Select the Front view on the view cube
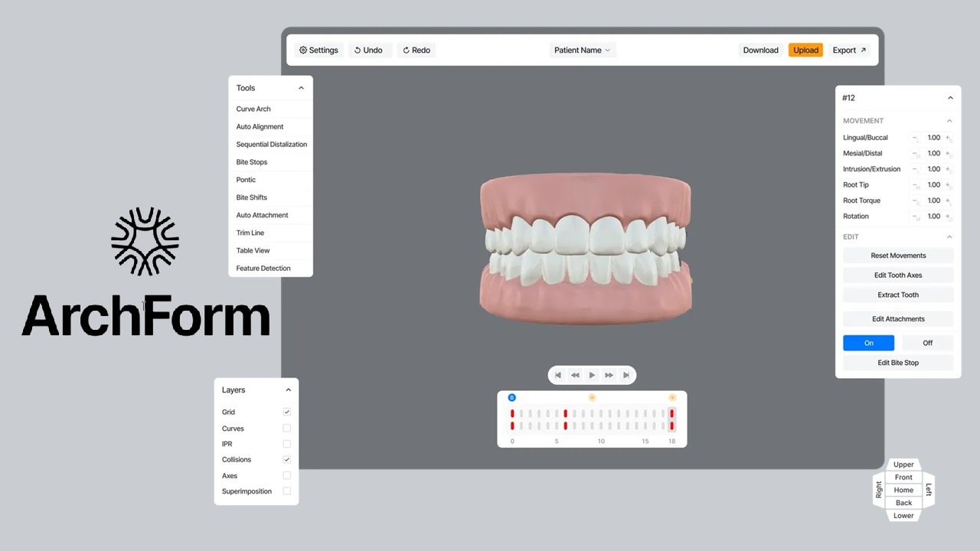980x551 pixels. click(903, 478)
